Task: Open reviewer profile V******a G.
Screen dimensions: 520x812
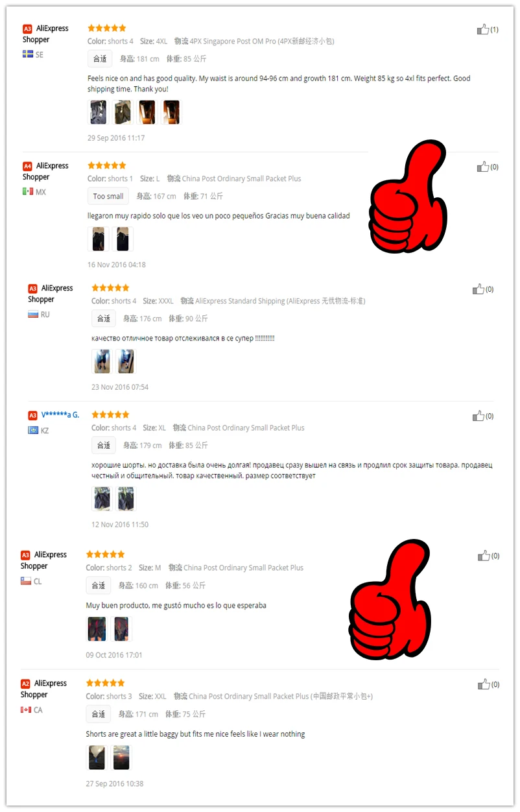Action: coord(60,415)
